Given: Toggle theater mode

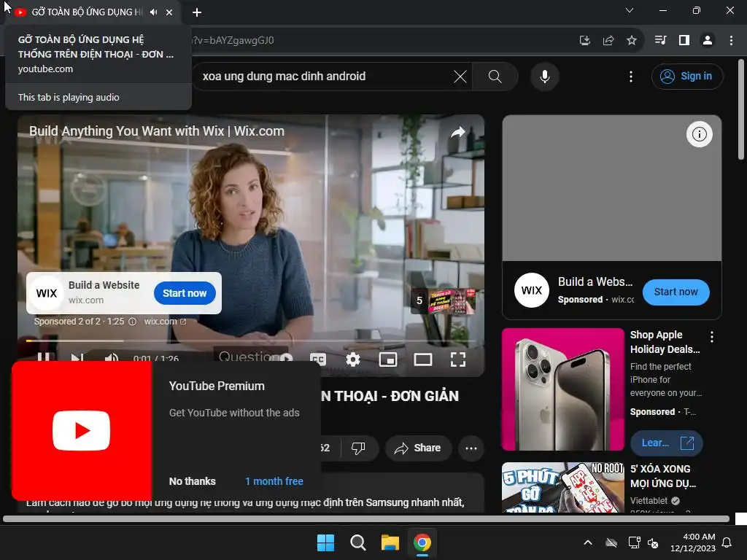Looking at the screenshot, I should (422, 359).
